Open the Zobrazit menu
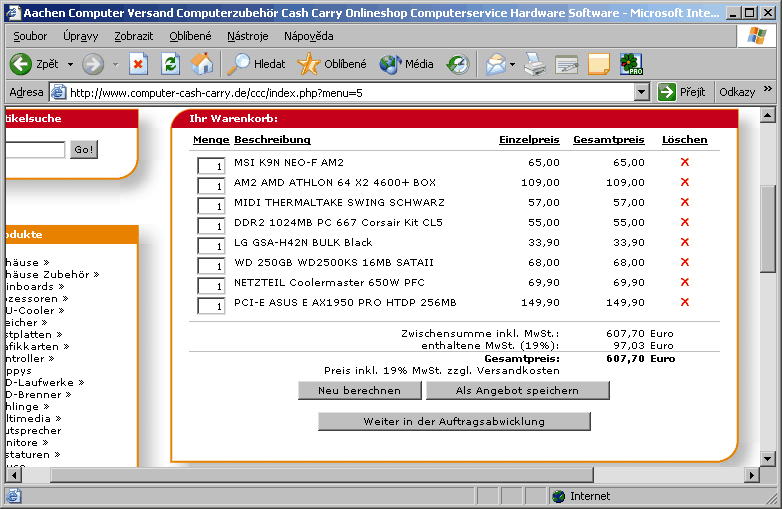Image resolution: width=782 pixels, height=509 pixels. coord(134,36)
